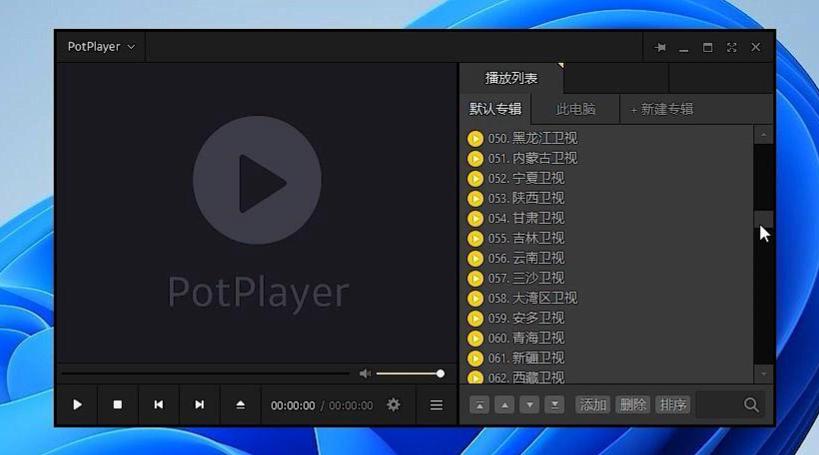
Task: Click the 删除 button
Action: click(x=633, y=405)
